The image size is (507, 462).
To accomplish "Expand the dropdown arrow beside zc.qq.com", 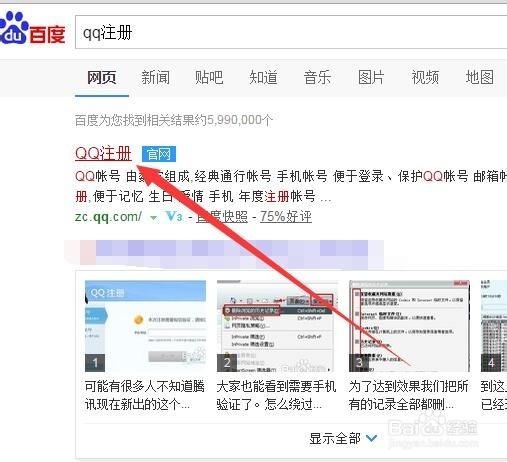I will point(153,218).
